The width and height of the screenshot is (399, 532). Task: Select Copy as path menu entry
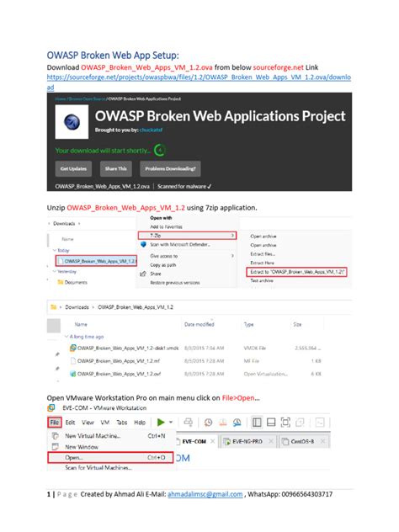(162, 265)
